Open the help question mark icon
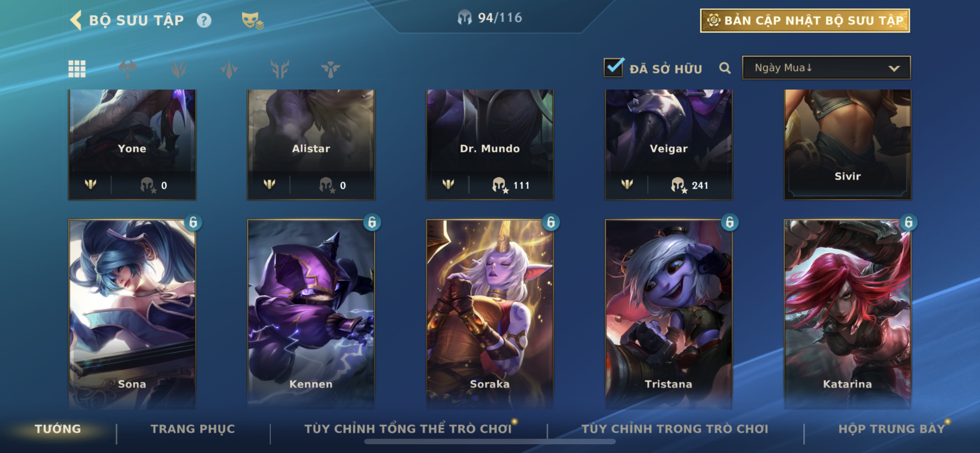The image size is (980, 453). click(204, 20)
